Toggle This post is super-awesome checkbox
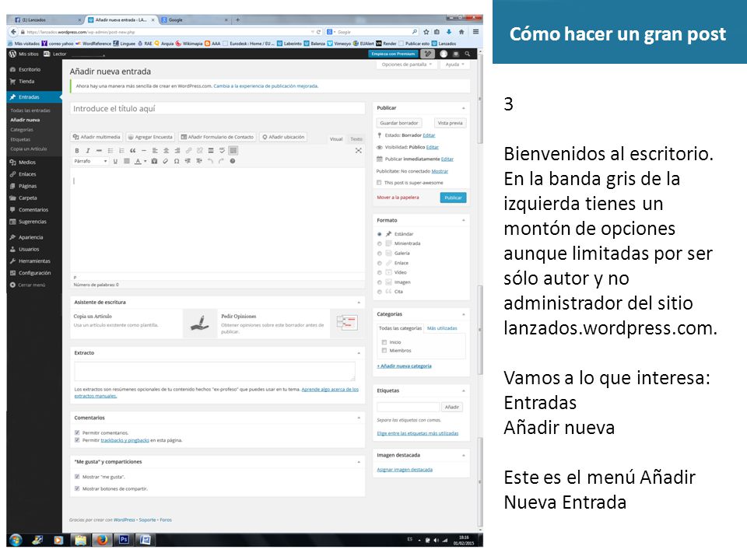Viewport: 747px width, 560px height. pyautogui.click(x=379, y=183)
